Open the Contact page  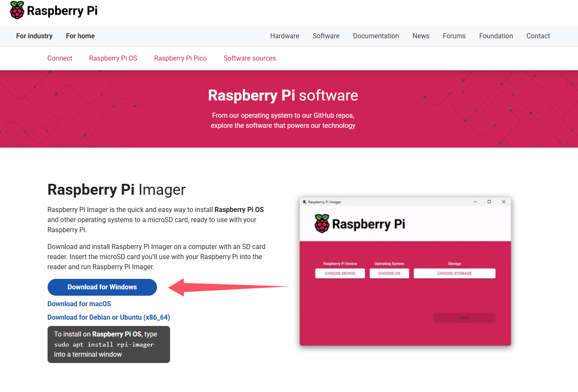point(538,36)
